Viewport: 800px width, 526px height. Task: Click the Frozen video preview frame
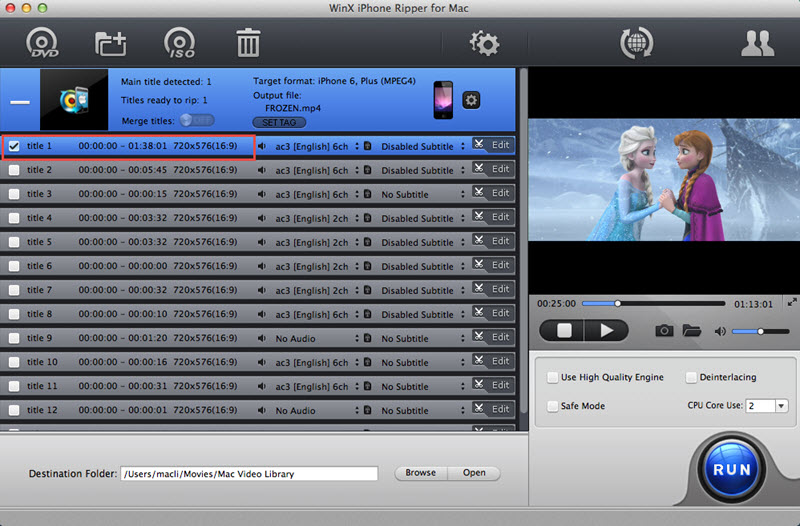tap(664, 180)
